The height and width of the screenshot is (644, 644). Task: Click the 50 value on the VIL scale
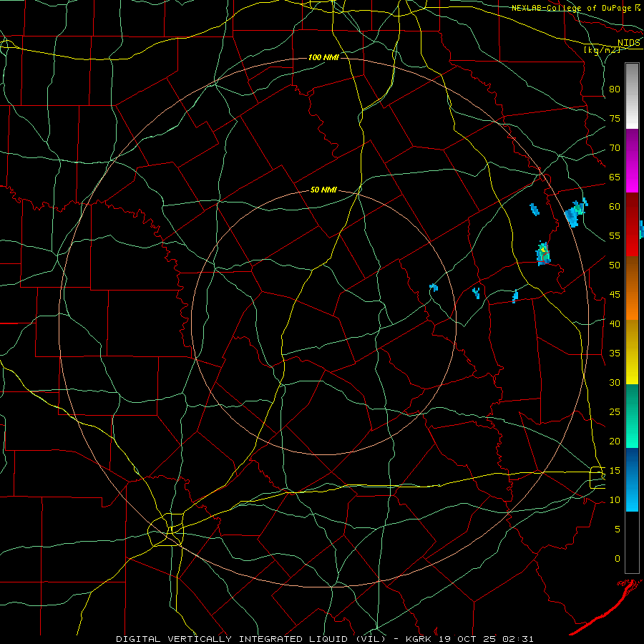[x=615, y=265]
